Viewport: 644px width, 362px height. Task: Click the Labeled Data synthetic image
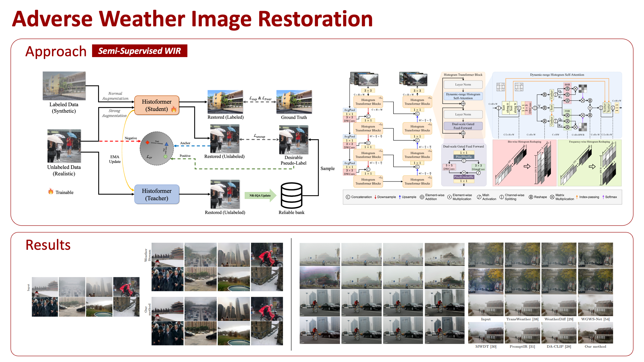pyautogui.click(x=64, y=86)
